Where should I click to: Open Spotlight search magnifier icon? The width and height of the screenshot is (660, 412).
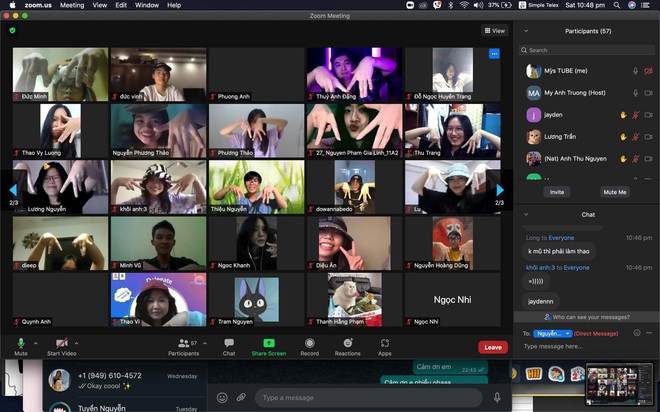(x=617, y=5)
